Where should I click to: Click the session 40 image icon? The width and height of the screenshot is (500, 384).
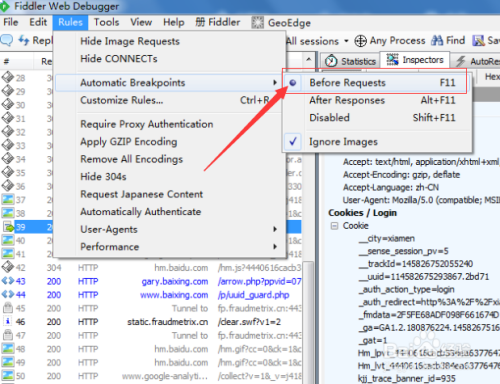tap(8, 240)
